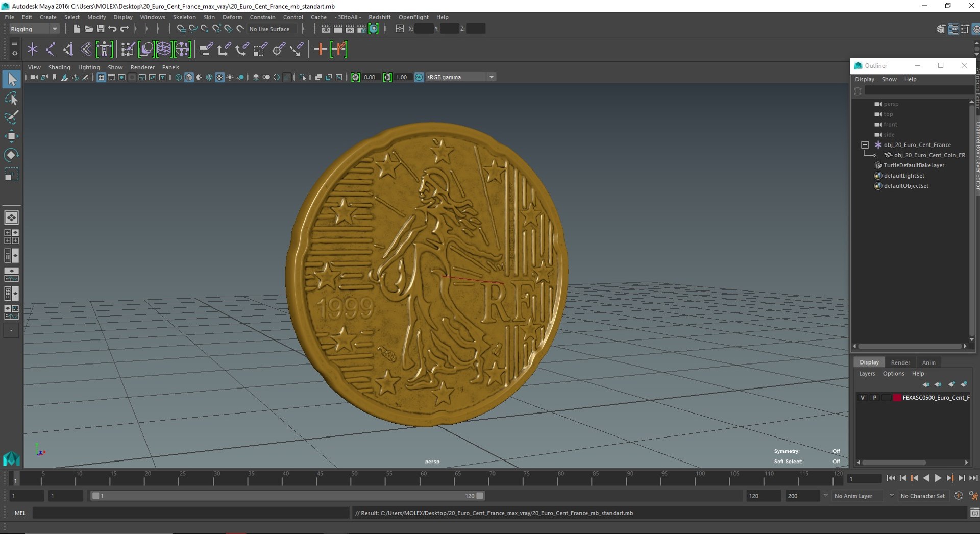Viewport: 980px width, 534px height.
Task: Click the MEL command language button
Action: pyautogui.click(x=20, y=513)
